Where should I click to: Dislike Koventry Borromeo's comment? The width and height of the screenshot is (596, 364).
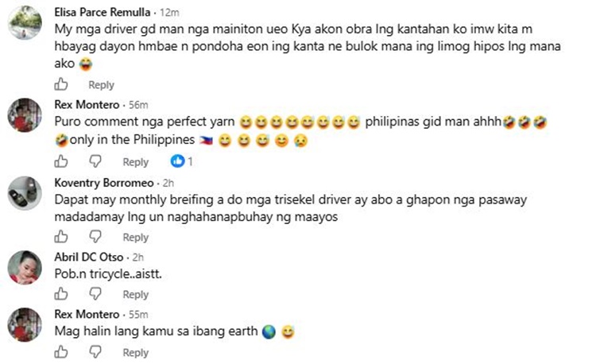95,236
